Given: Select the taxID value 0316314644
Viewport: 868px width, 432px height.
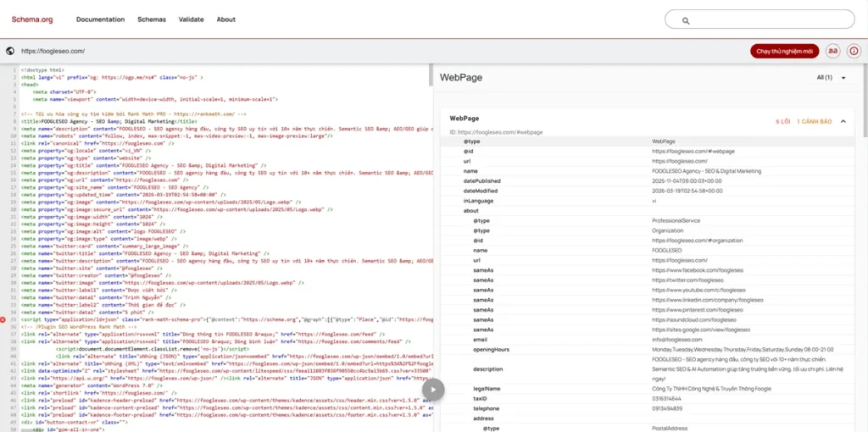Looking at the screenshot, I should point(666,399).
